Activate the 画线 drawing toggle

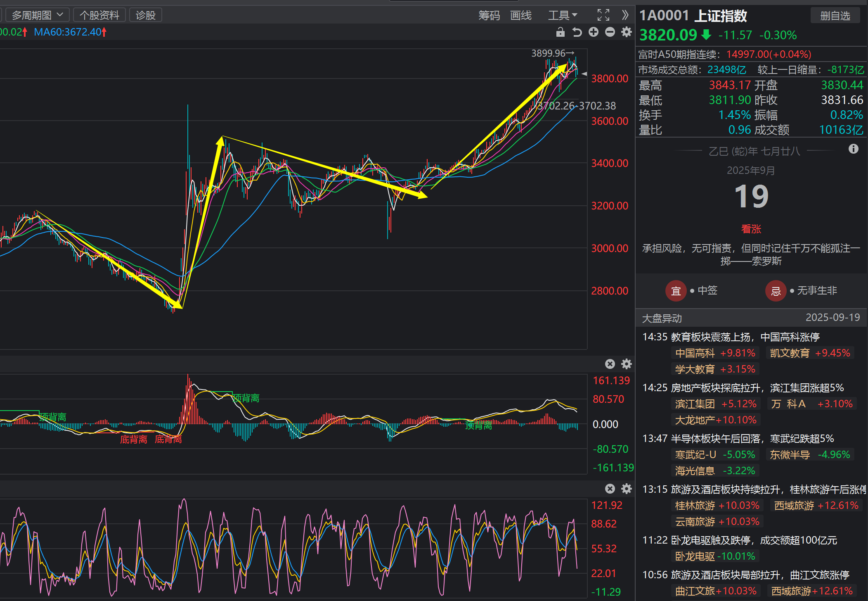521,15
